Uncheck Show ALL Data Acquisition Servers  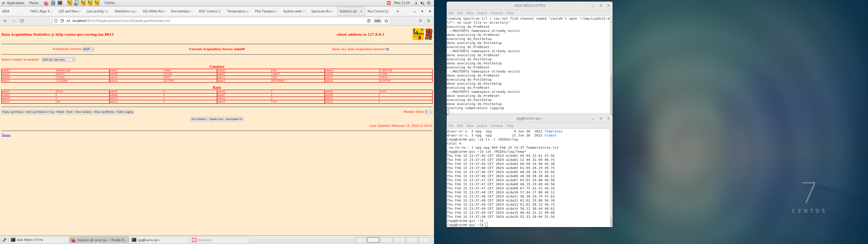[387, 49]
